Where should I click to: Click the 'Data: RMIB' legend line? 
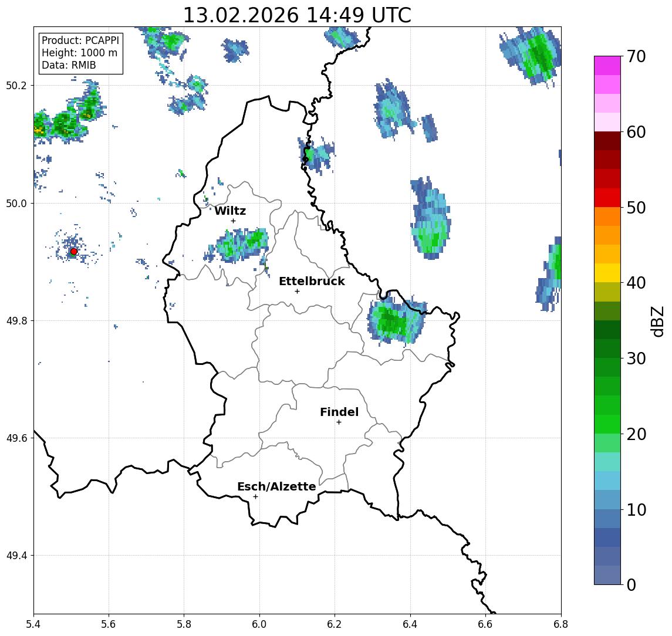(x=69, y=65)
